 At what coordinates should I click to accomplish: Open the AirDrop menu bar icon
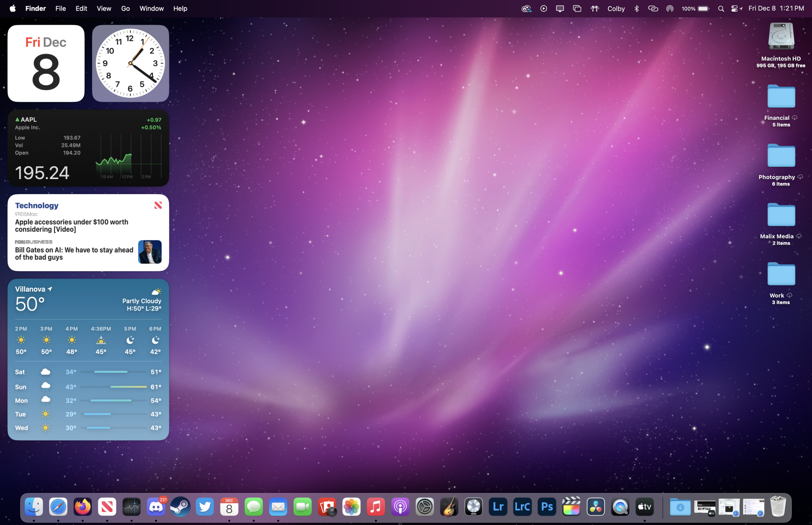click(x=670, y=9)
